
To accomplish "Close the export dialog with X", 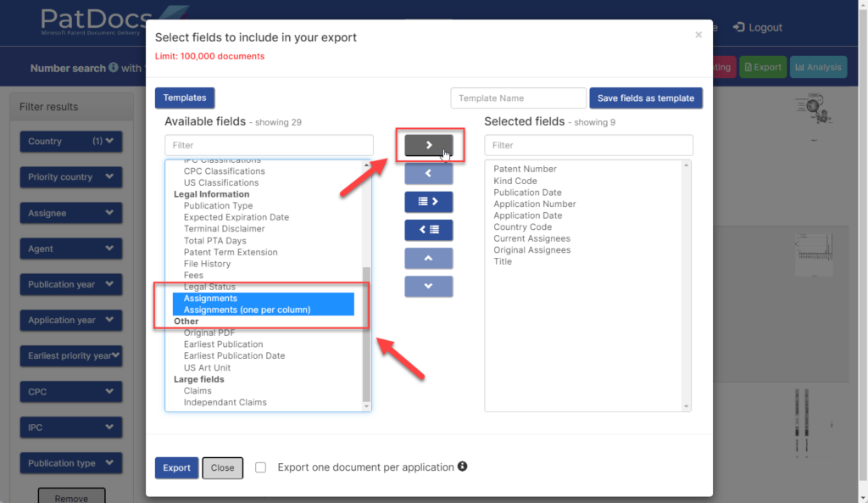I will (698, 35).
